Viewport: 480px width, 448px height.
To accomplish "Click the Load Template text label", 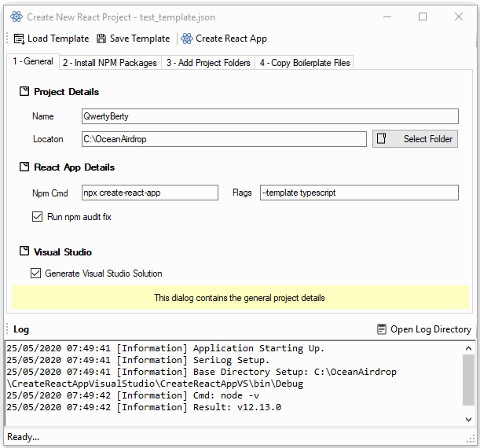I will tap(58, 39).
